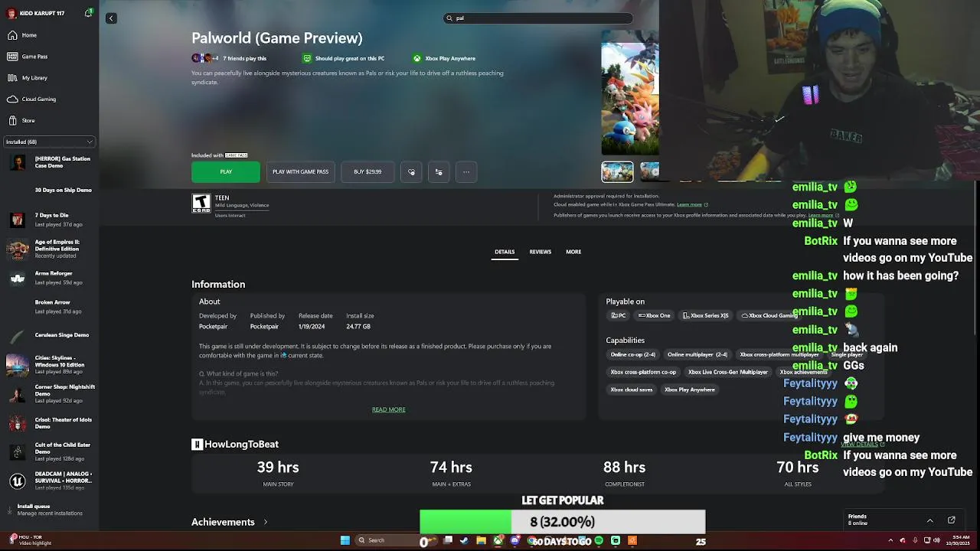Open Corner Shop: Nightshift Demo
Screen dimensions: 980x551
(49, 393)
